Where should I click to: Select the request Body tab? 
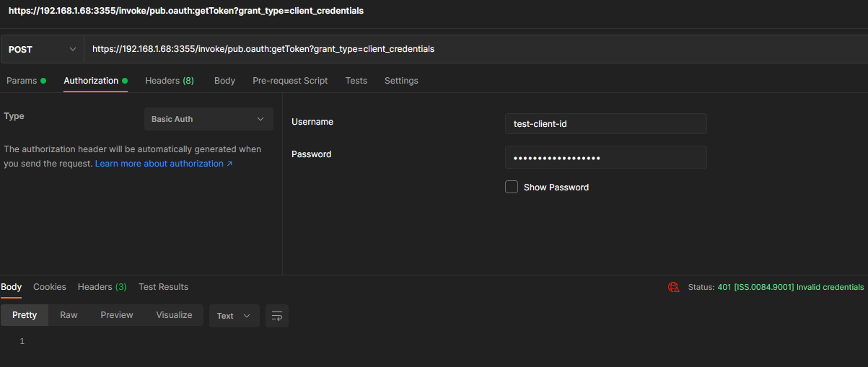pyautogui.click(x=224, y=81)
